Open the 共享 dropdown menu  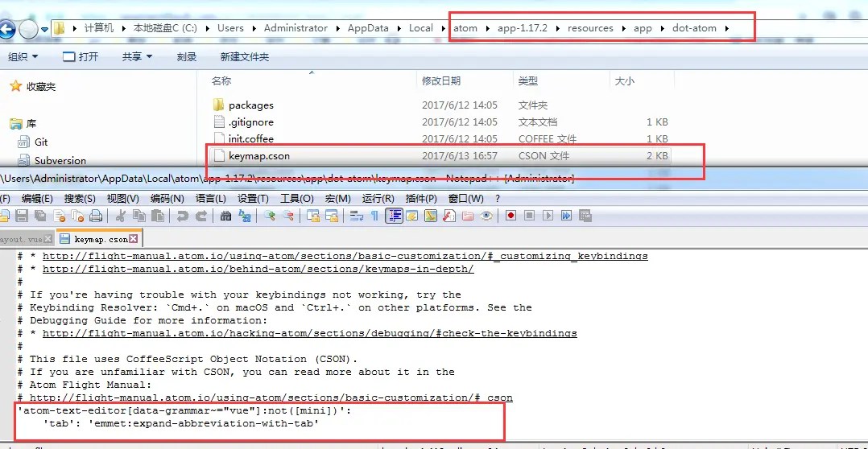(x=137, y=56)
